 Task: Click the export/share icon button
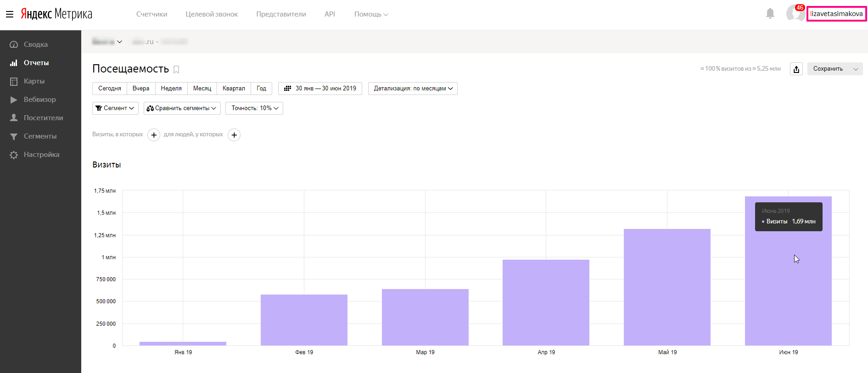pyautogui.click(x=796, y=69)
